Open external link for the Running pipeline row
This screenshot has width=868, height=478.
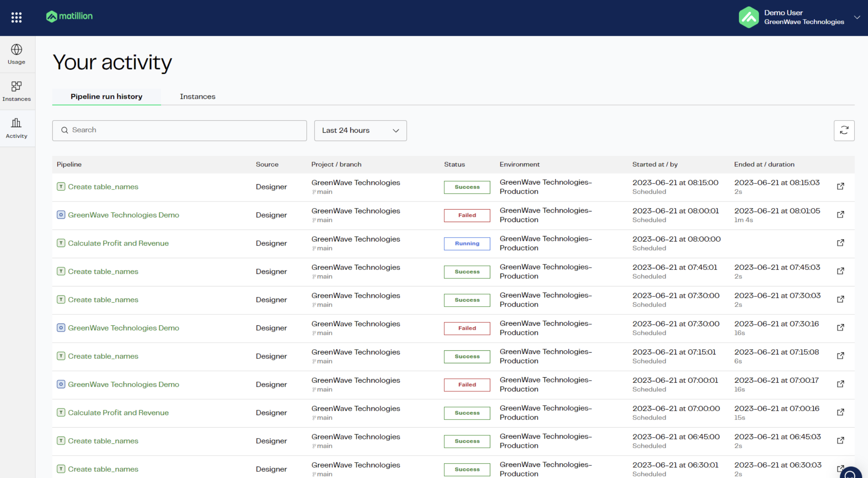pos(840,243)
